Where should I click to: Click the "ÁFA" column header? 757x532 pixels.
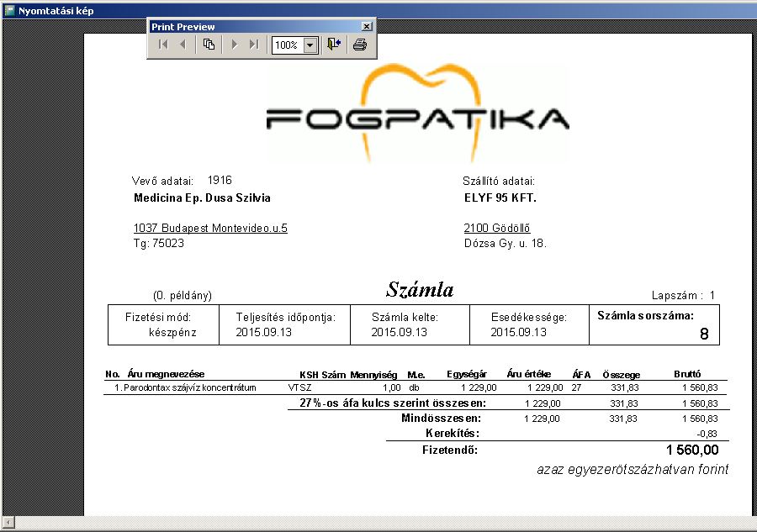581,374
